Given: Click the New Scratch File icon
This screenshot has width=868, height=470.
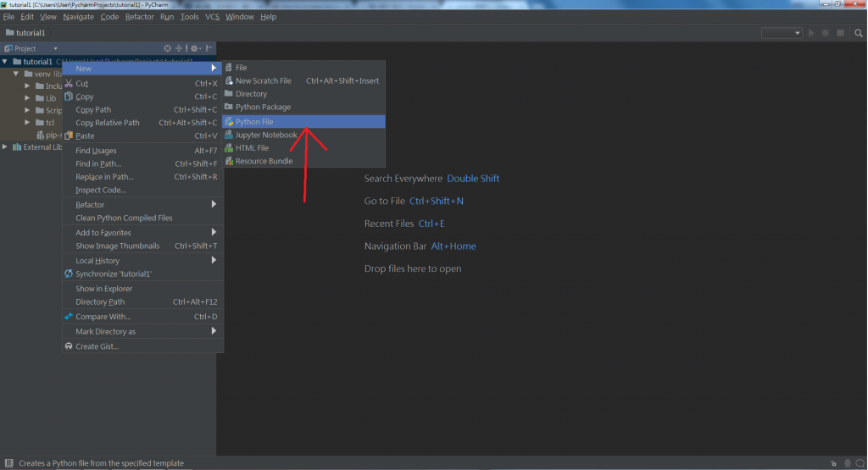Looking at the screenshot, I should [x=229, y=80].
